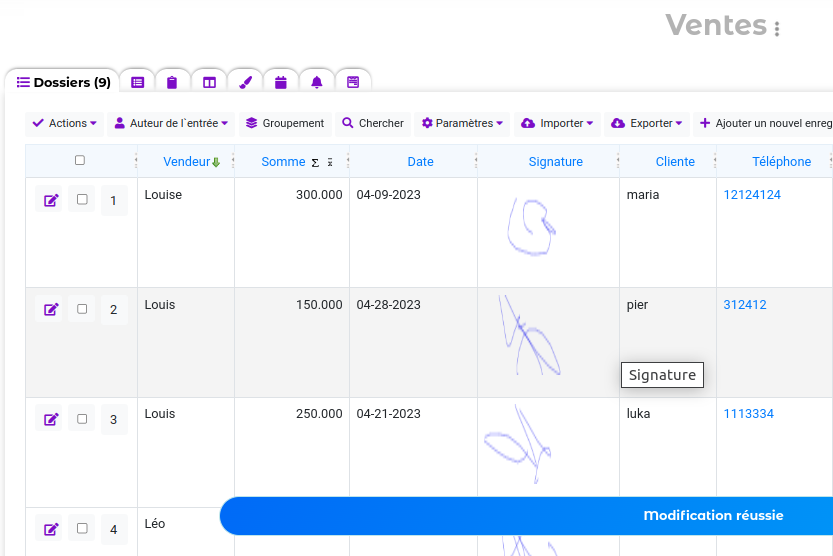Click the Groupement button

(285, 123)
